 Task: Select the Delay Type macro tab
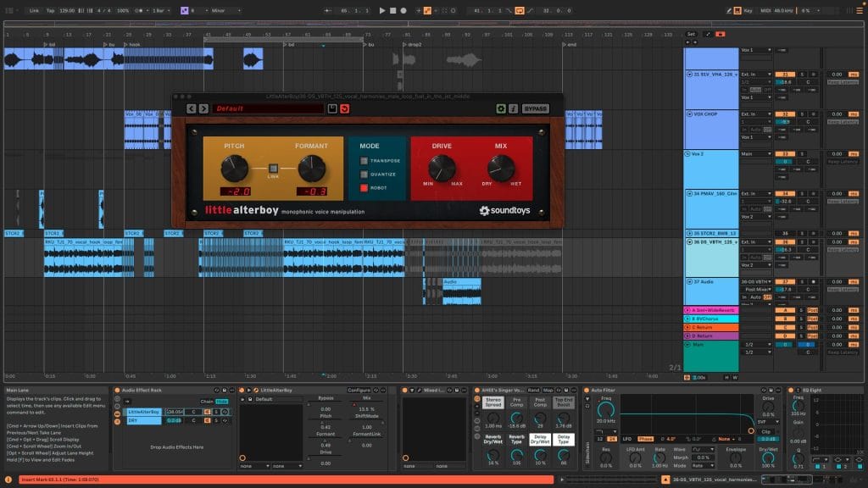[564, 439]
